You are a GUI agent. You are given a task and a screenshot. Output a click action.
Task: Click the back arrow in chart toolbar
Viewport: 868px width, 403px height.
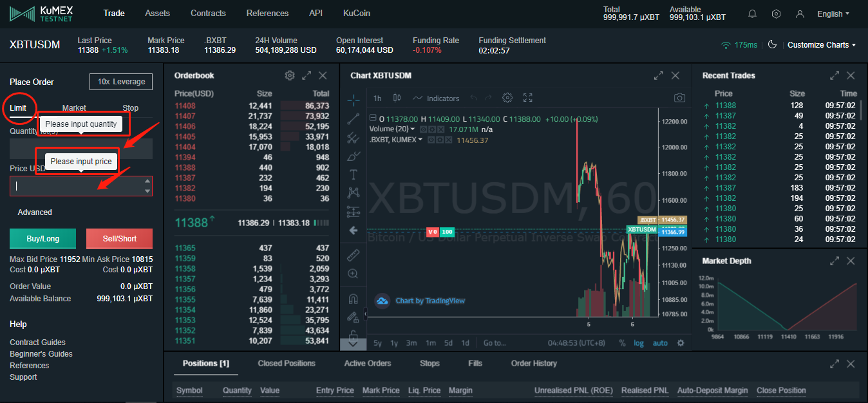click(354, 230)
